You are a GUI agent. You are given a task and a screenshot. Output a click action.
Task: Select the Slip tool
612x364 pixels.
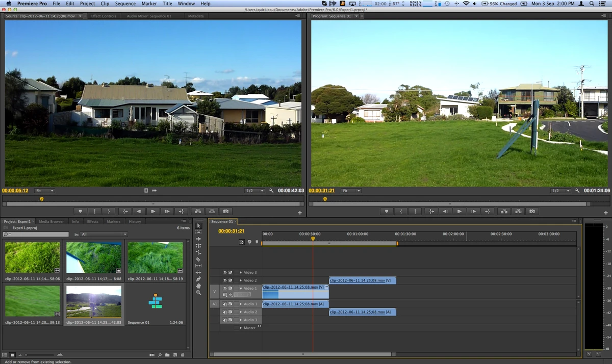coord(198,266)
